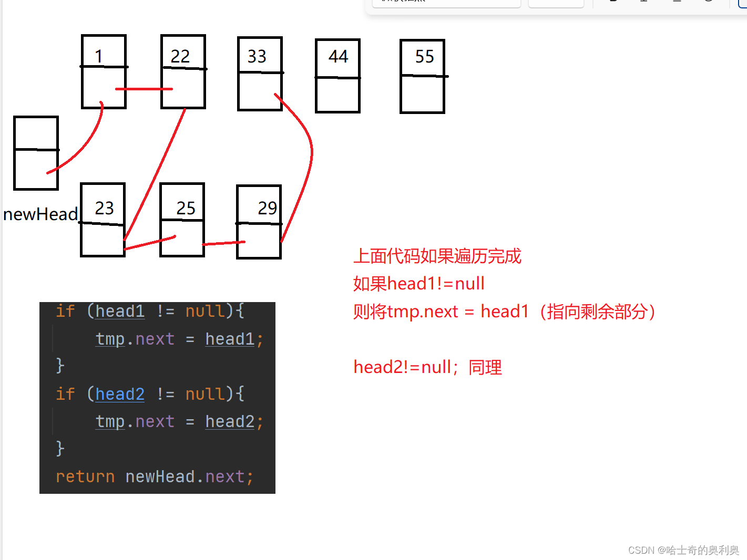Click the red note '上面代码如果遍历完成'
The image size is (747, 560).
click(437, 256)
